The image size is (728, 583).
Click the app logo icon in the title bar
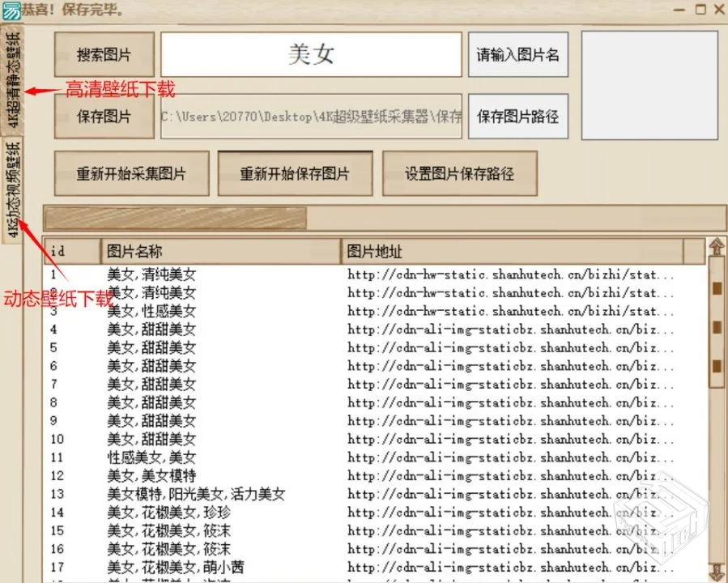[11, 11]
